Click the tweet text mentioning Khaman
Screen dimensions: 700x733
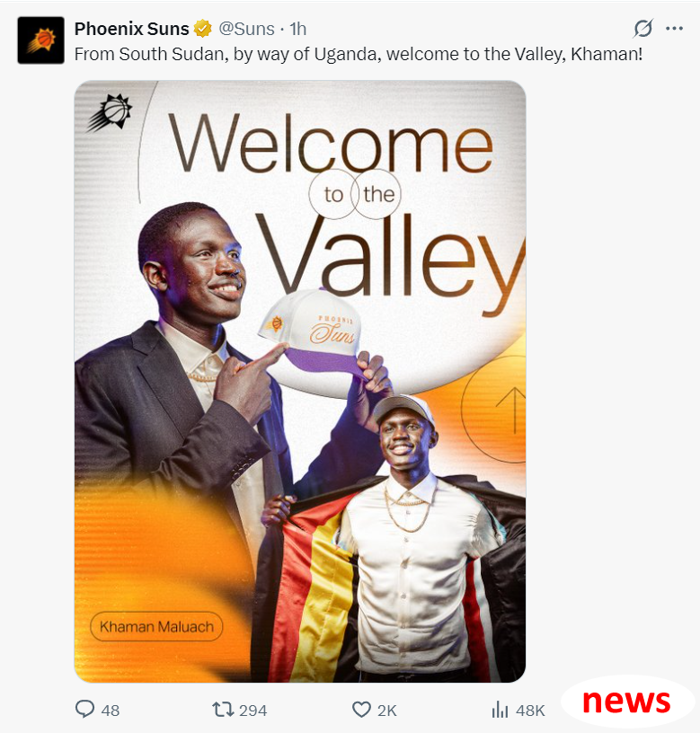point(359,54)
